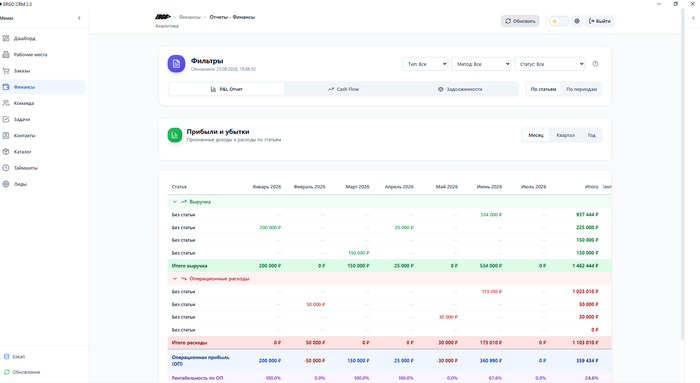The image size is (700, 383).
Task: Open Рабочие места via its sidebar icon
Action: tap(6, 54)
